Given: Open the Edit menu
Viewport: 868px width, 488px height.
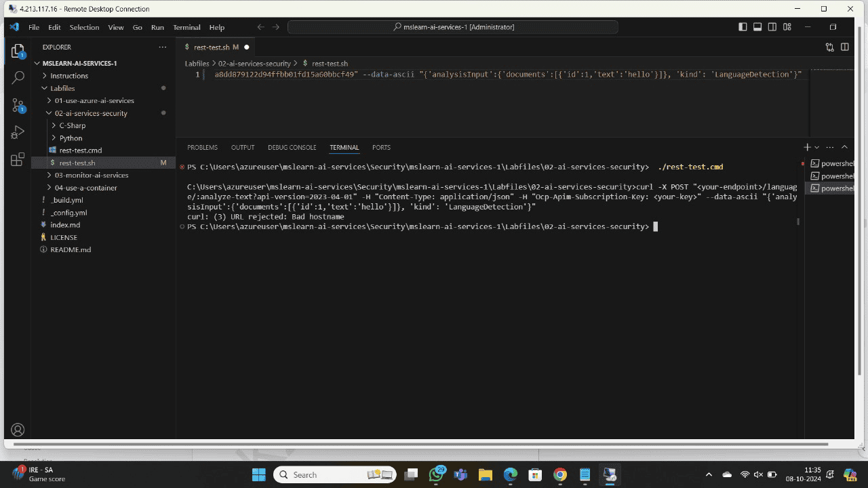Looking at the screenshot, I should click(54, 27).
